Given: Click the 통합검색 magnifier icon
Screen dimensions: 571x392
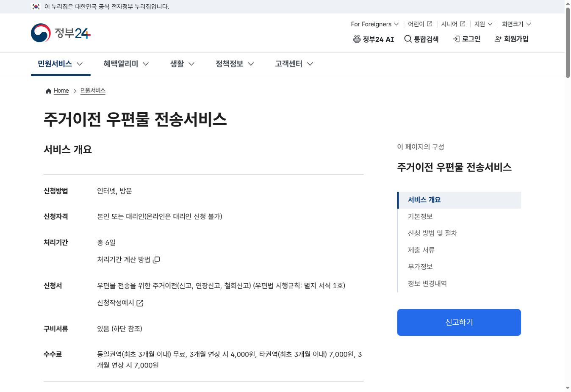Looking at the screenshot, I should [408, 39].
